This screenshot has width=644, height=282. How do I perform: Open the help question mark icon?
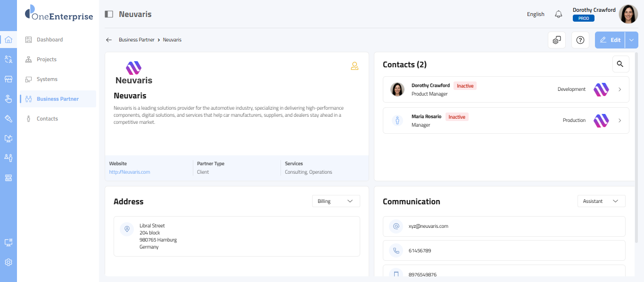coord(580,40)
